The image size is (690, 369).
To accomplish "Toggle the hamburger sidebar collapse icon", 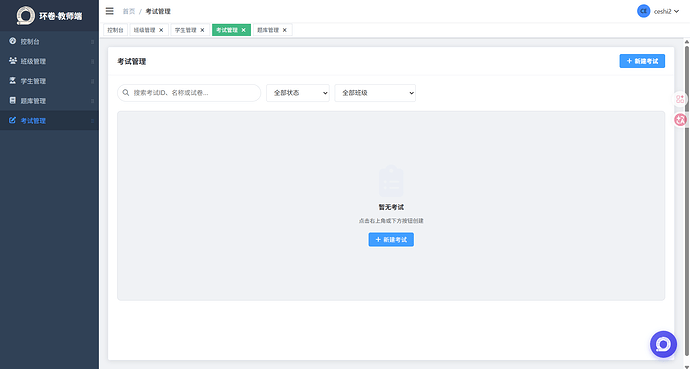I will [110, 11].
